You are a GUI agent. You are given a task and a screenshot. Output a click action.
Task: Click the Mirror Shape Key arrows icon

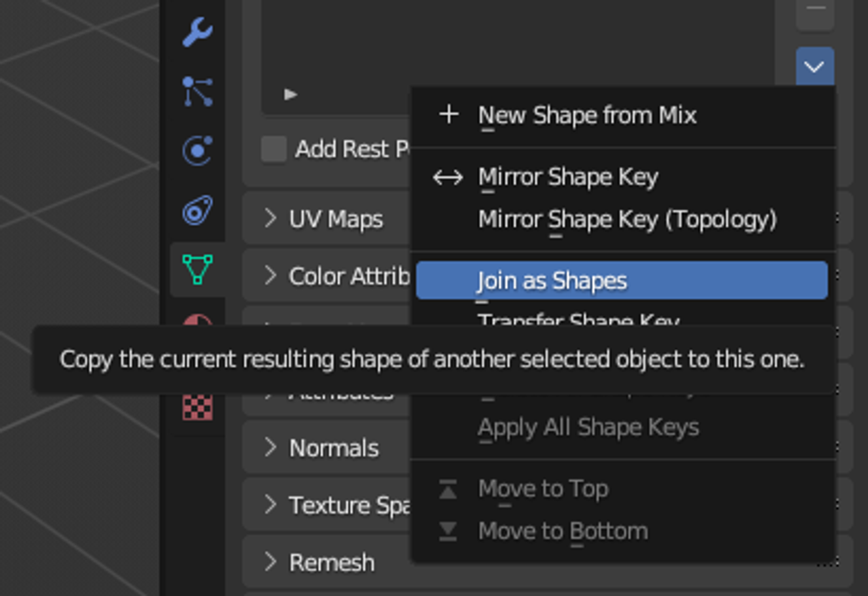coord(448,177)
